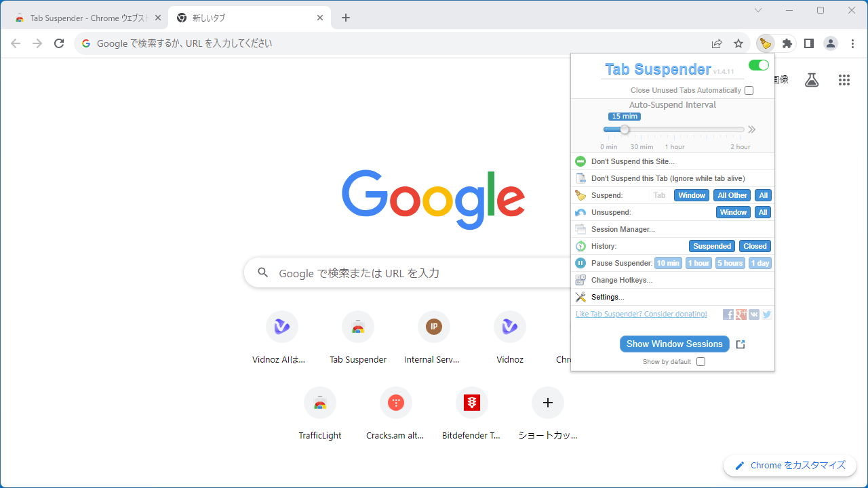Open Search Labs flask icon

[x=812, y=80]
